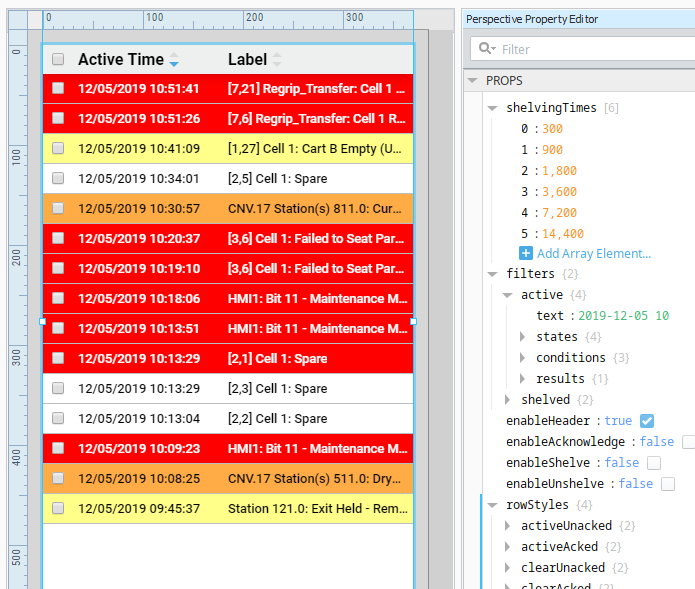The image size is (695, 589).
Task: Collapse the PROPS section
Action: point(472,81)
